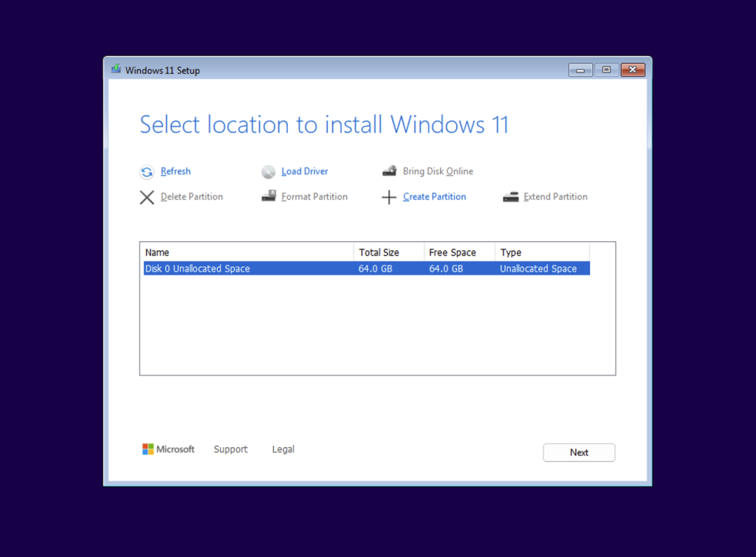Sort by the Name column header
Image resolution: width=756 pixels, height=557 pixels.
point(247,252)
